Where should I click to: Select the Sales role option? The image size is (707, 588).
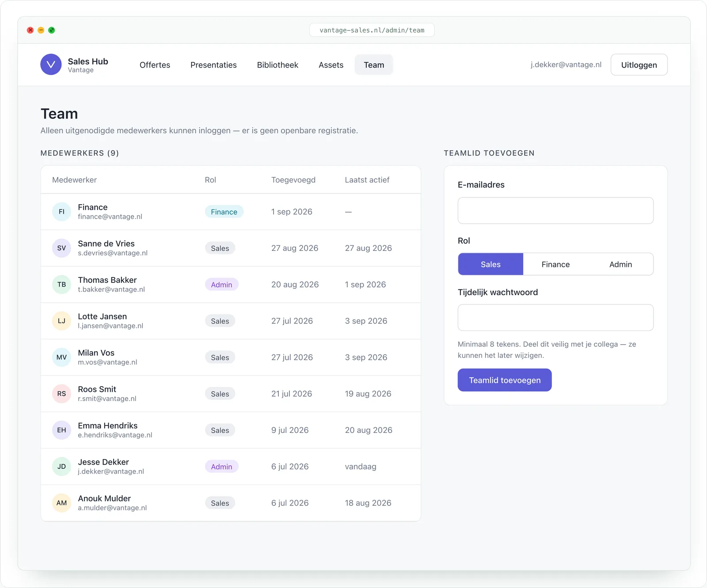490,264
